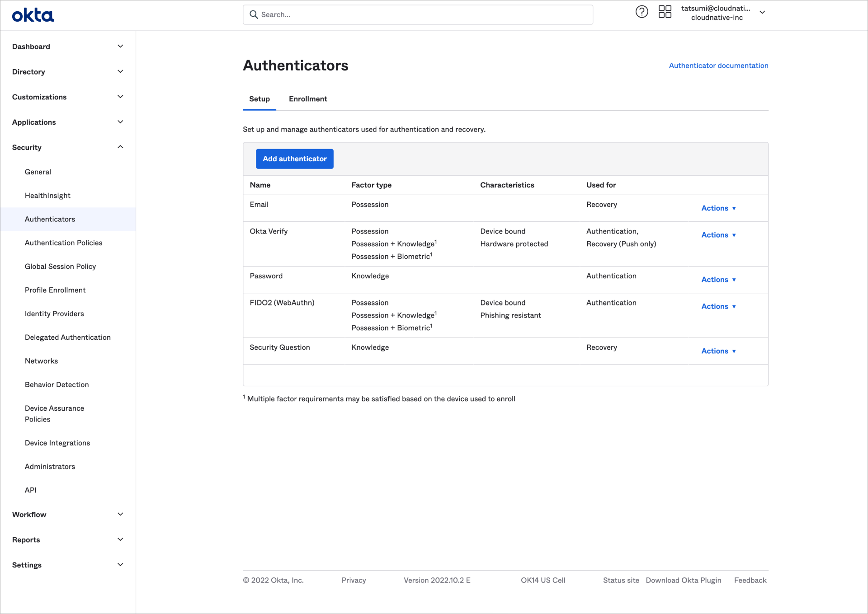Open Authenticator documentation
This screenshot has width=868, height=614.
coord(718,66)
